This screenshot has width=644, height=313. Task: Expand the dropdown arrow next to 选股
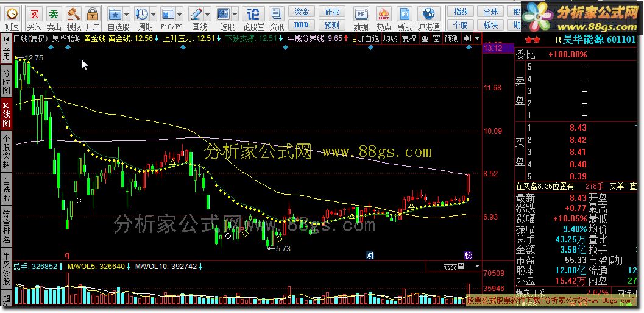(235, 14)
